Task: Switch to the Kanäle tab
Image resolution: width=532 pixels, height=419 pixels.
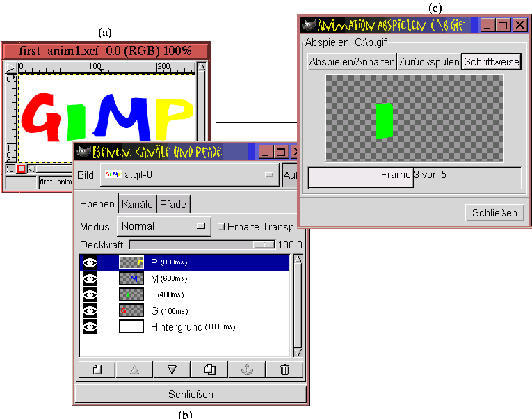Action: tap(137, 204)
